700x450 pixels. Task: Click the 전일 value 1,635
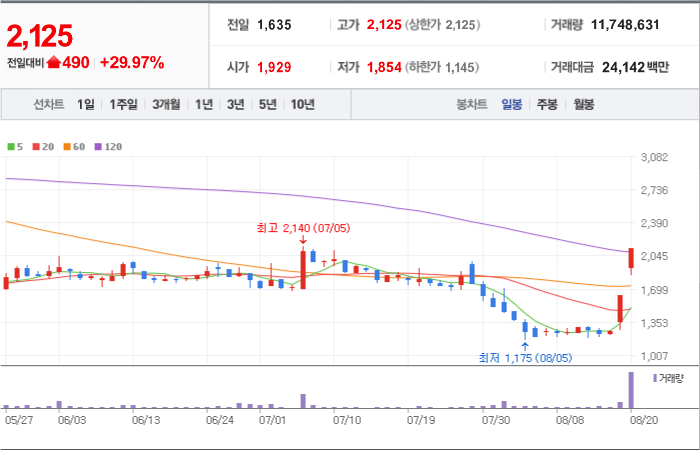click(x=274, y=25)
